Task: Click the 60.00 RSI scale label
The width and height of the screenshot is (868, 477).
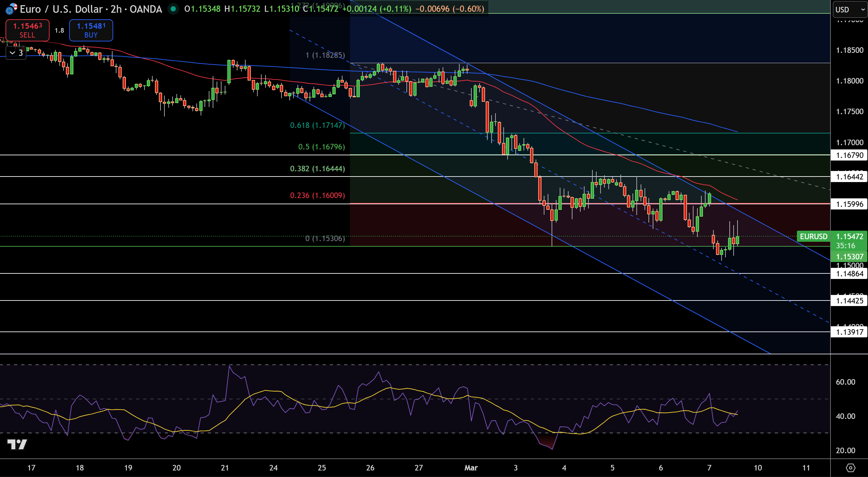Action: [x=845, y=382]
